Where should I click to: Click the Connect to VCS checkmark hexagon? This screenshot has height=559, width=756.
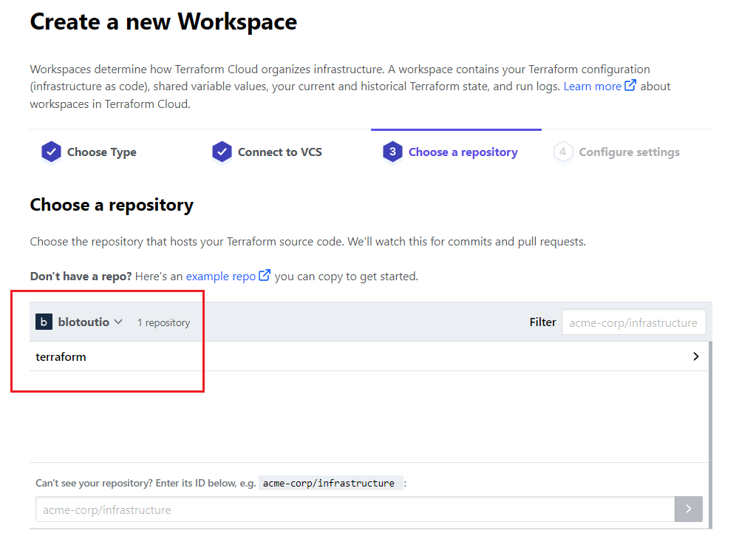click(222, 152)
